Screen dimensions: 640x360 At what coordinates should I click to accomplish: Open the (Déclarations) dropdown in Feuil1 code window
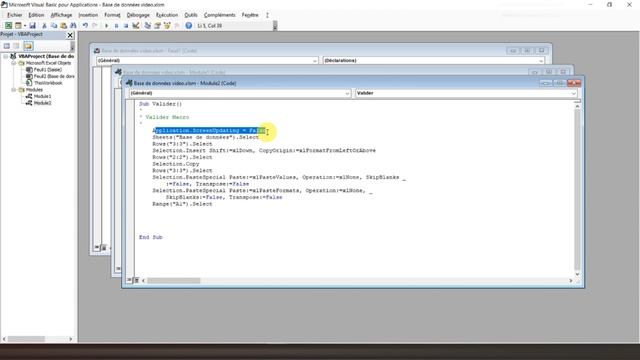click(x=541, y=60)
